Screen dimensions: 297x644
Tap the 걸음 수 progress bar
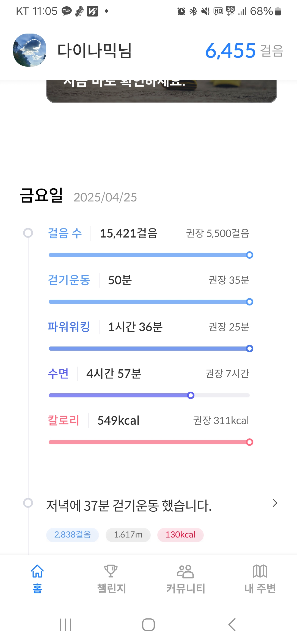pyautogui.click(x=149, y=255)
